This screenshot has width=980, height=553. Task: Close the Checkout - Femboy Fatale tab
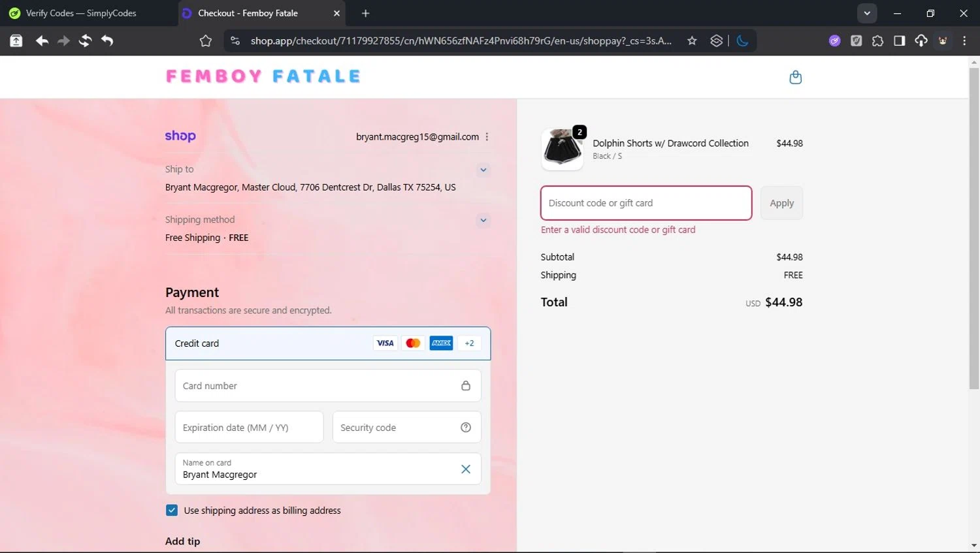336,13
